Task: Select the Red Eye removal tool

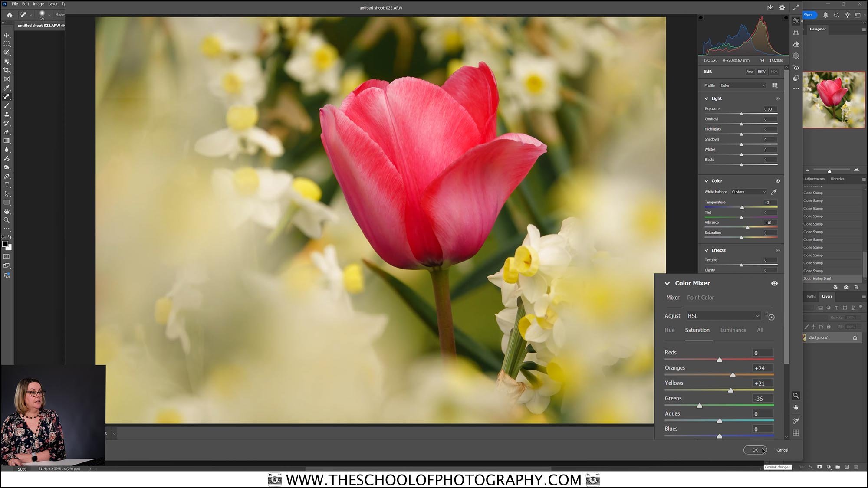Action: [796, 67]
